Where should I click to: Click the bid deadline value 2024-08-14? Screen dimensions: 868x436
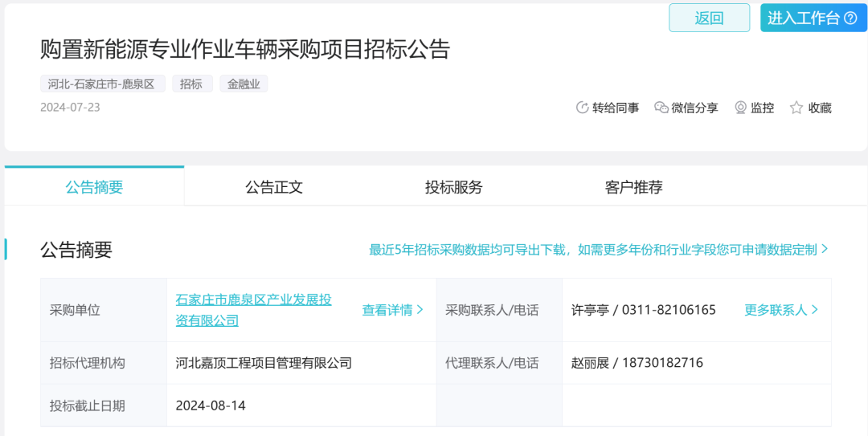(x=211, y=405)
